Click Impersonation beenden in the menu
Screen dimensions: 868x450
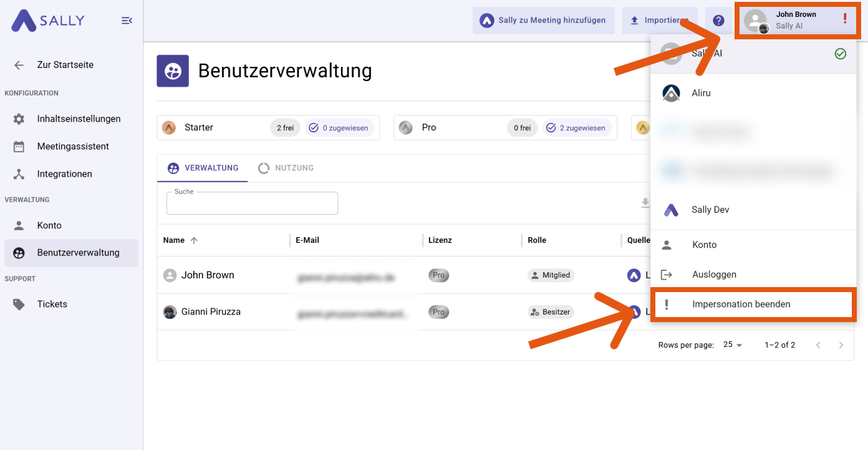pos(741,305)
